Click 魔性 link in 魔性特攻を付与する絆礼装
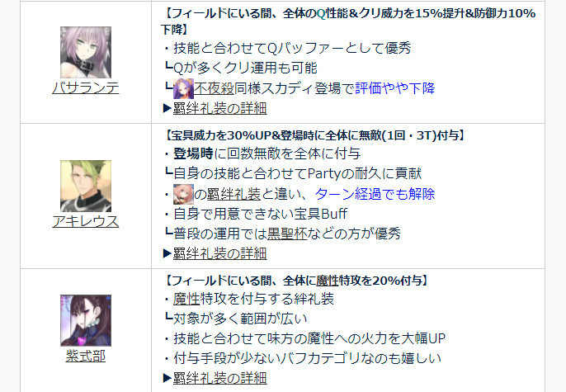The height and width of the screenshot is (392, 566). pos(186,299)
